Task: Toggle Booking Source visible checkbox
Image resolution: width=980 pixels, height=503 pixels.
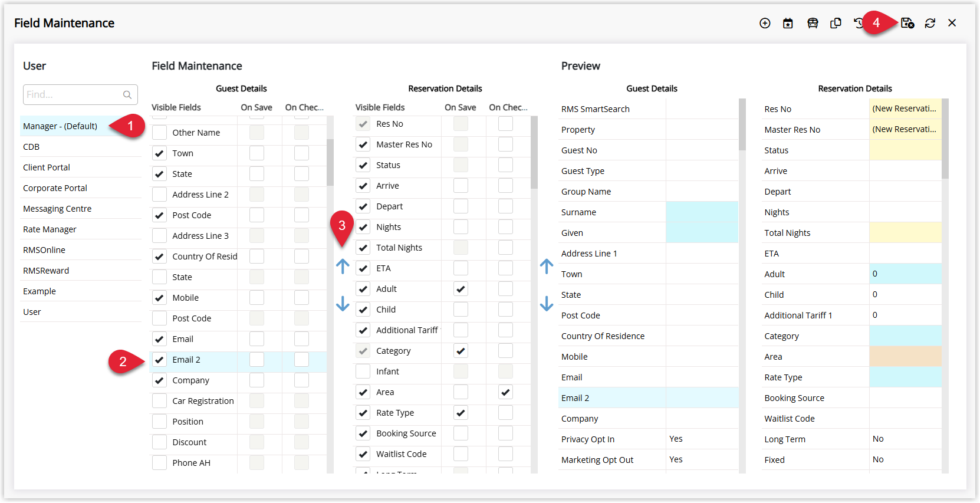Action: [363, 433]
